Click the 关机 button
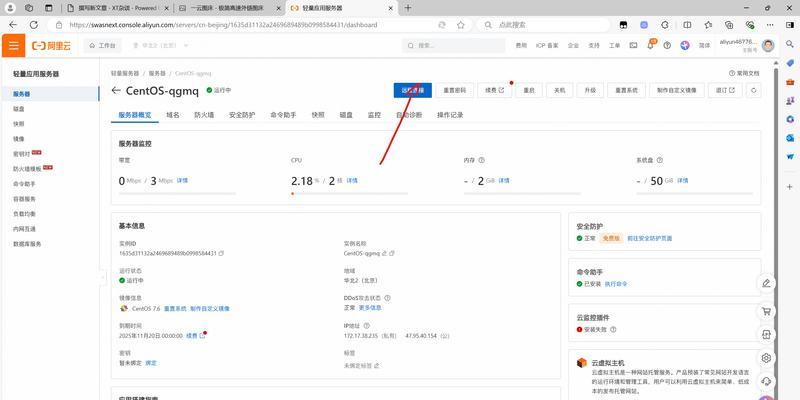The width and height of the screenshot is (800, 400). [559, 90]
